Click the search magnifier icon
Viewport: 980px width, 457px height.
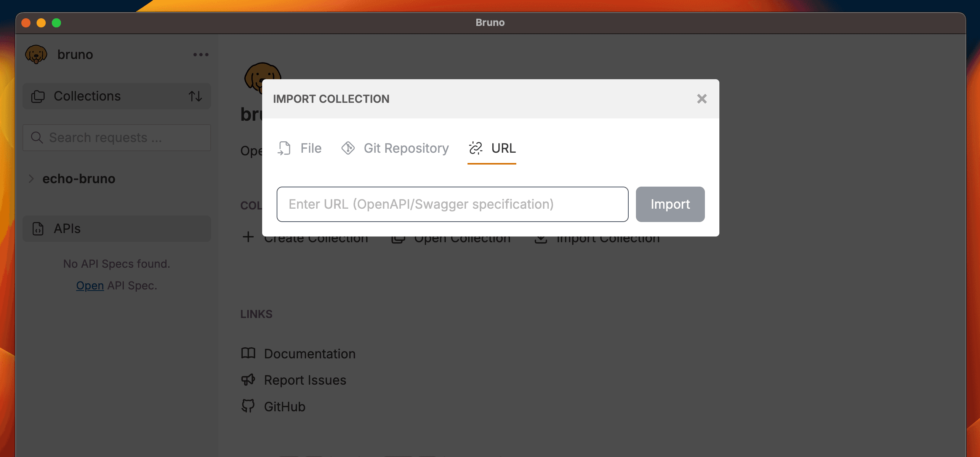point(37,137)
